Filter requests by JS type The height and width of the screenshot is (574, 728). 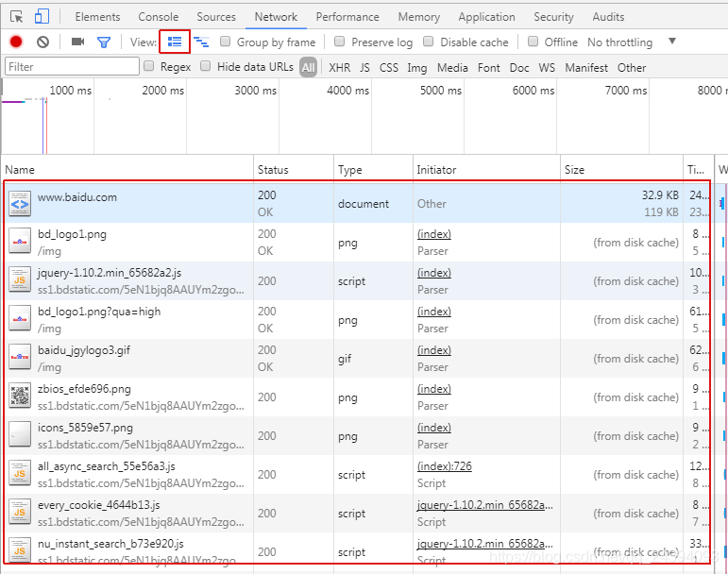point(364,68)
